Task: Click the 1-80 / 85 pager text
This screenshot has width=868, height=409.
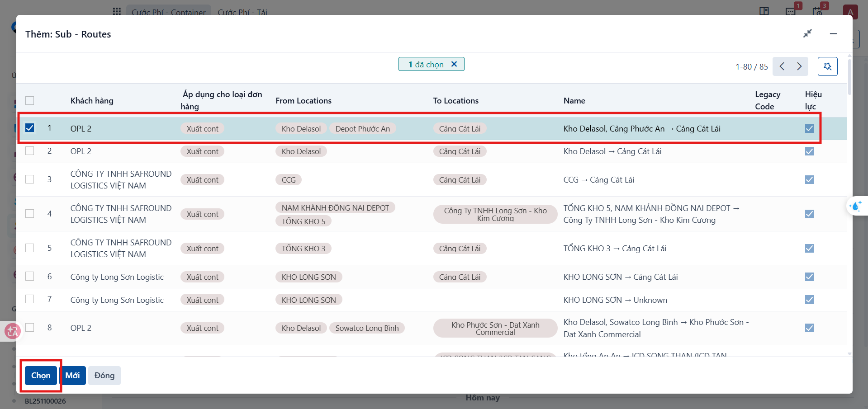Action: [751, 67]
